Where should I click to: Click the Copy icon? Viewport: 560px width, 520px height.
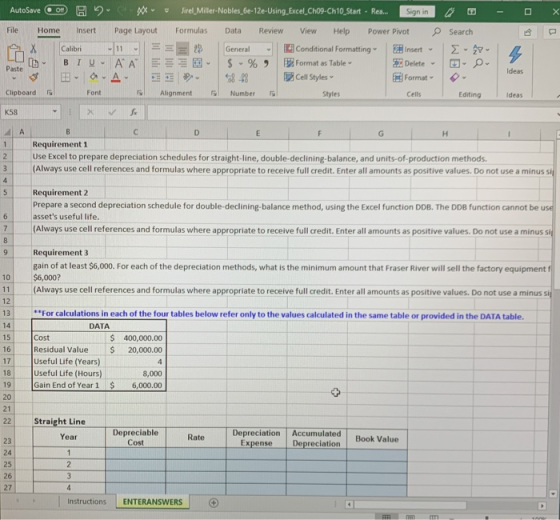(34, 63)
